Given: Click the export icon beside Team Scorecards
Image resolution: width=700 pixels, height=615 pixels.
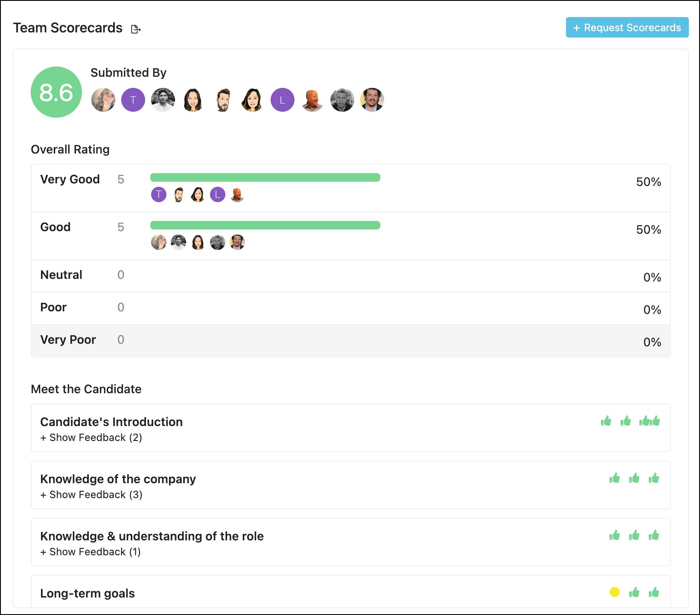Looking at the screenshot, I should pos(136,29).
